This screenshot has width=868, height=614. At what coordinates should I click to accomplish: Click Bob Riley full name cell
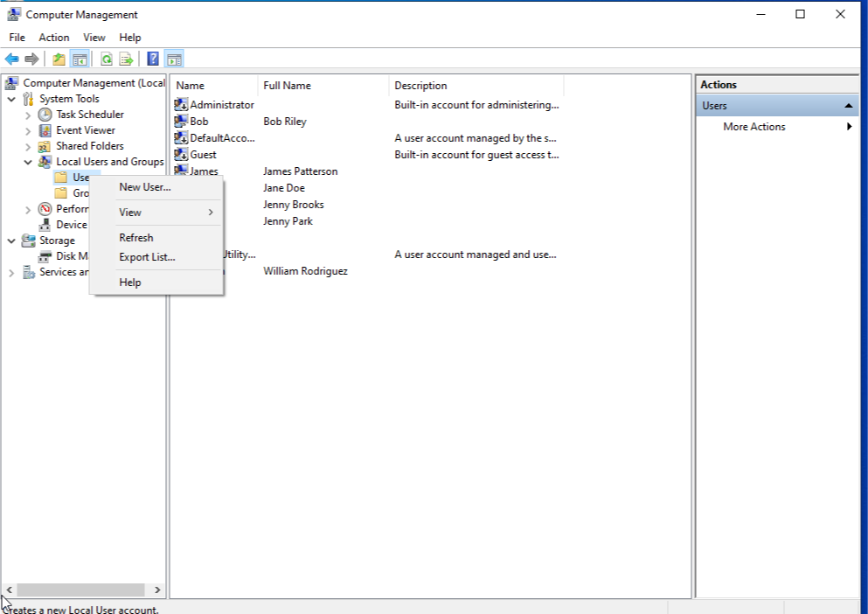[x=285, y=122]
